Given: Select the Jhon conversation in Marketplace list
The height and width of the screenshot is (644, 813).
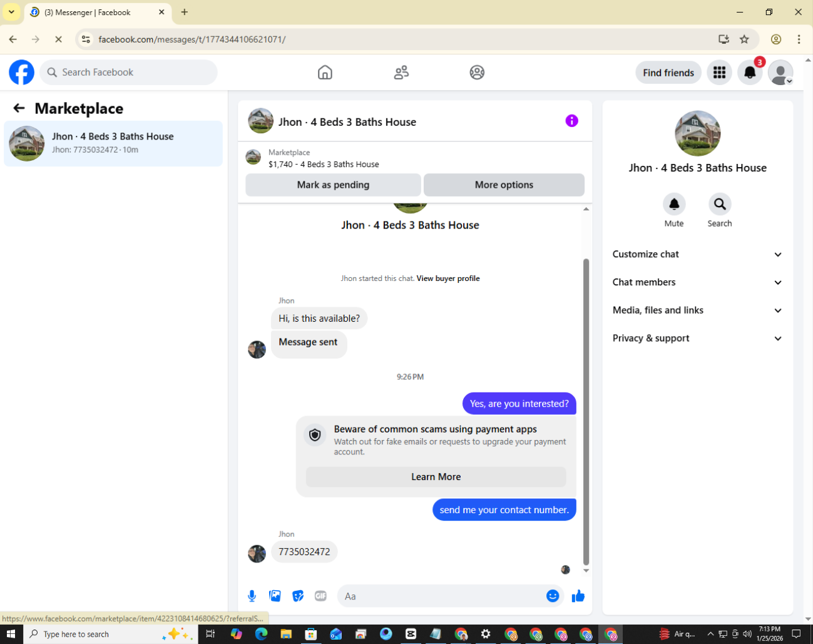Looking at the screenshot, I should [113, 143].
